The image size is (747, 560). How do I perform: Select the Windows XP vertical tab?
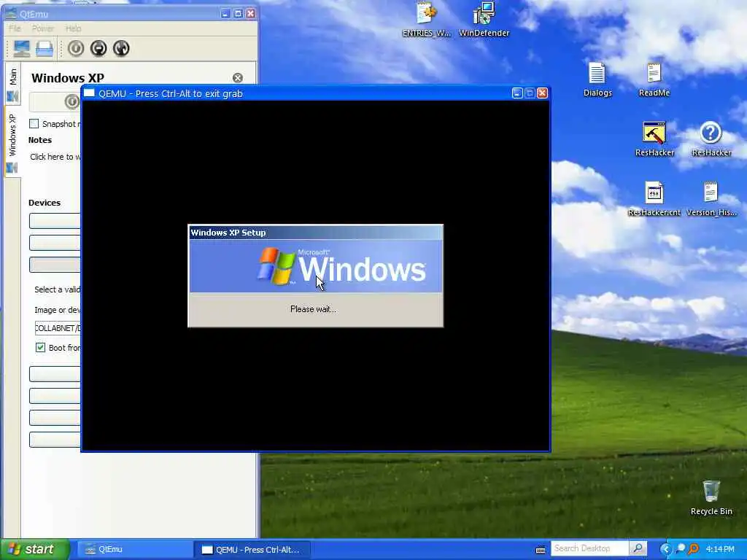click(13, 142)
